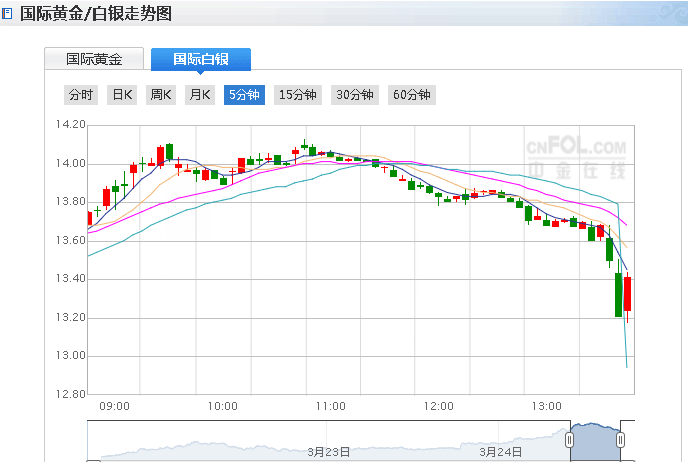Viewport: 688px width, 462px height.
Task: Click the 3月23日 marker on overview timeline
Action: pos(328,452)
